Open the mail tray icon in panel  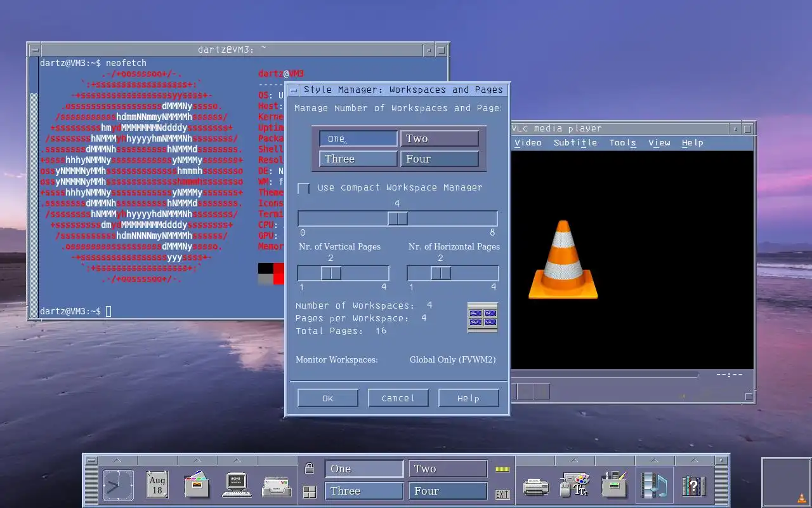point(277,487)
